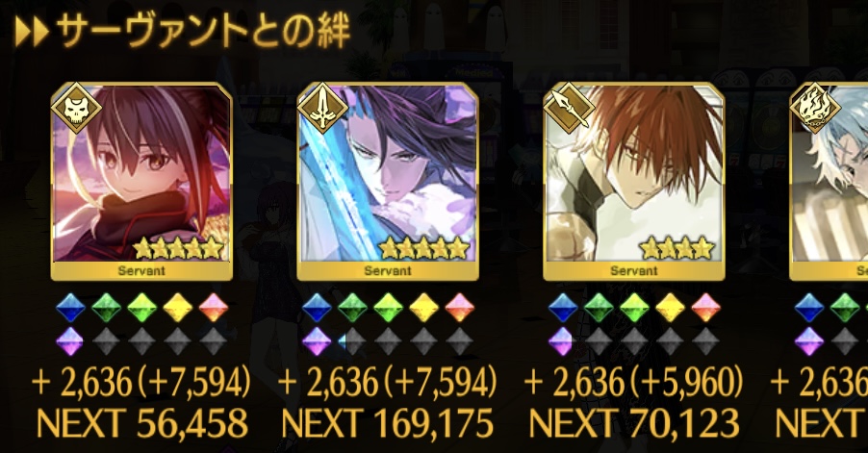Select the red-haired four-star servant card
Viewport: 868px width, 453px height.
634,181
